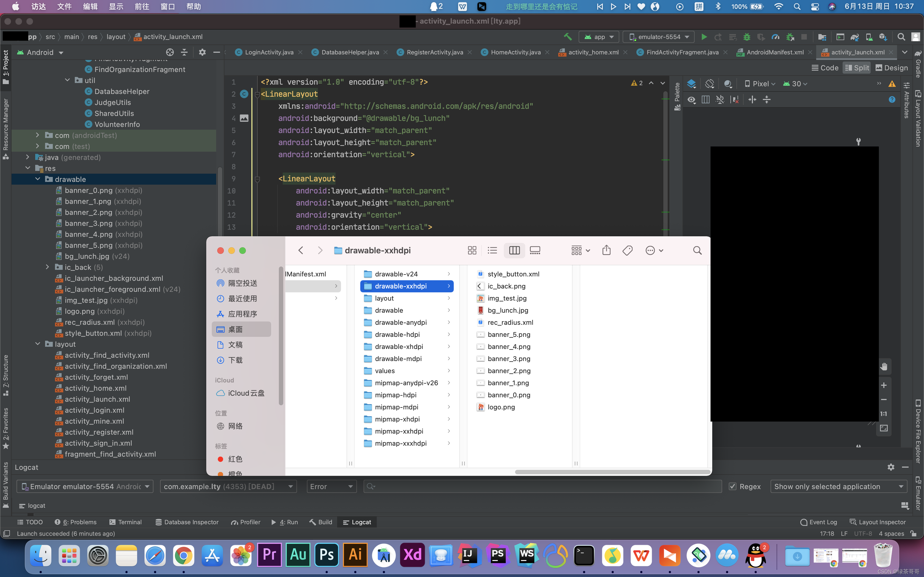The image size is (924, 577).
Task: Click the Make Project hammer icon
Action: click(x=568, y=37)
